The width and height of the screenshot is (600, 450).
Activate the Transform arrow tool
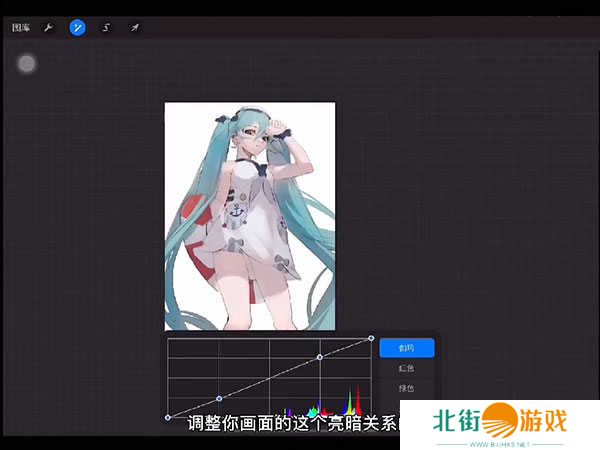pyautogui.click(x=134, y=27)
